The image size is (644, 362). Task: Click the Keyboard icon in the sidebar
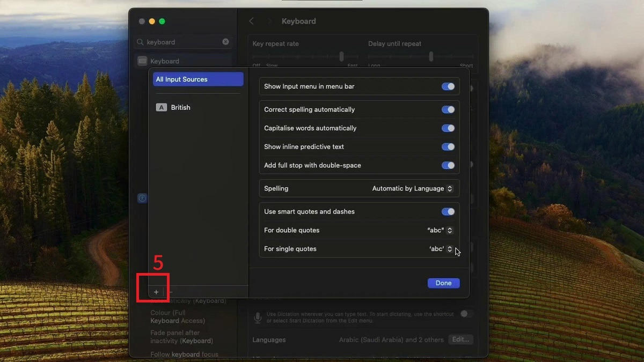(x=142, y=61)
